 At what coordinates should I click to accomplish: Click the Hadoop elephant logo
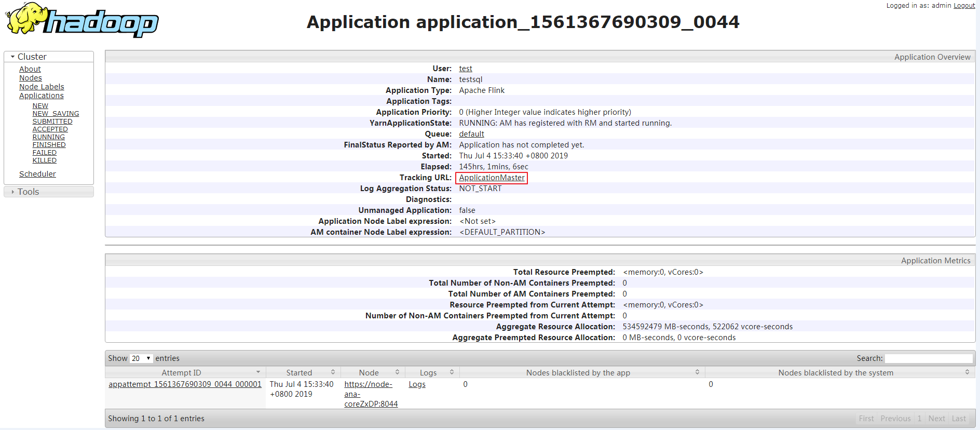coord(82,21)
